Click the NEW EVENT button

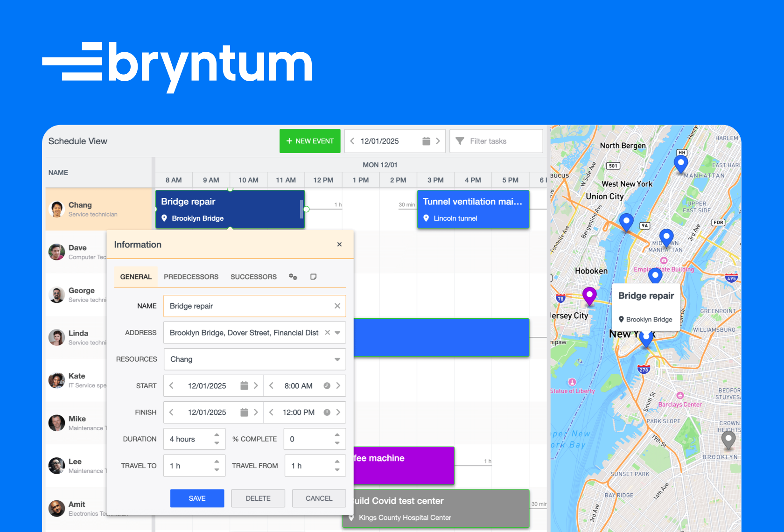coord(310,141)
